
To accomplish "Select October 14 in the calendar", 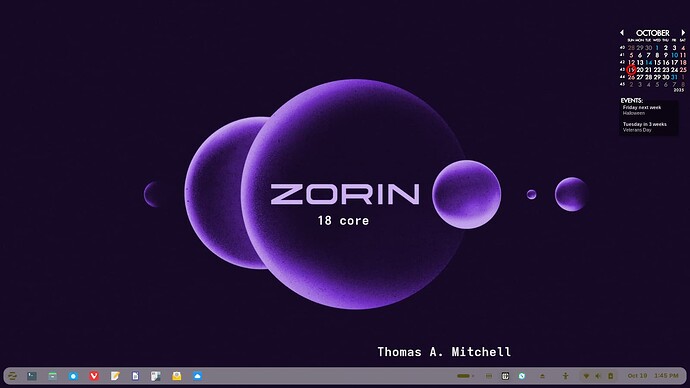I will pyautogui.click(x=648, y=62).
